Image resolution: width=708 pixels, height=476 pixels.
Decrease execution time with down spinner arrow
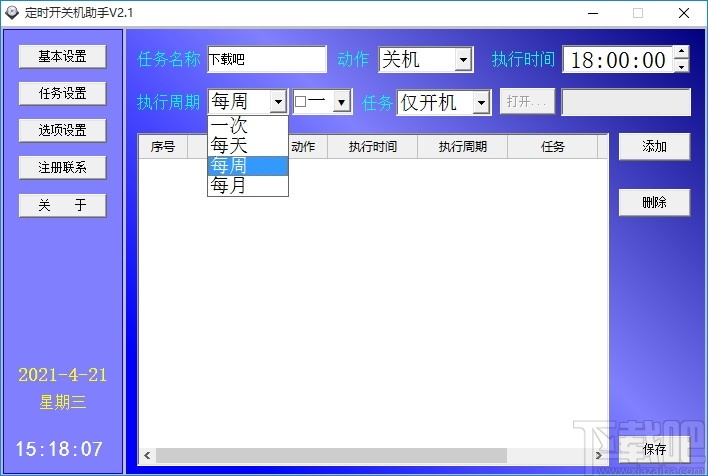(x=681, y=66)
